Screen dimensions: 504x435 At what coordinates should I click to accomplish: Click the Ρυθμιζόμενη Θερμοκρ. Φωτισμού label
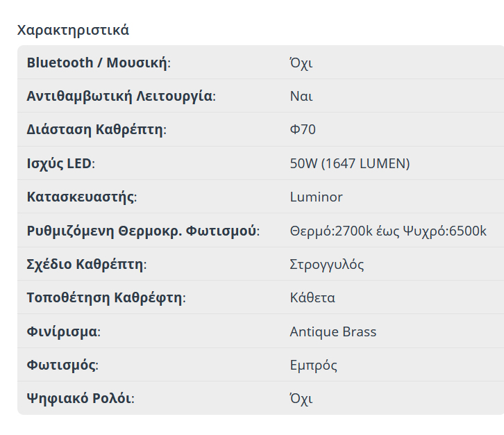143,231
